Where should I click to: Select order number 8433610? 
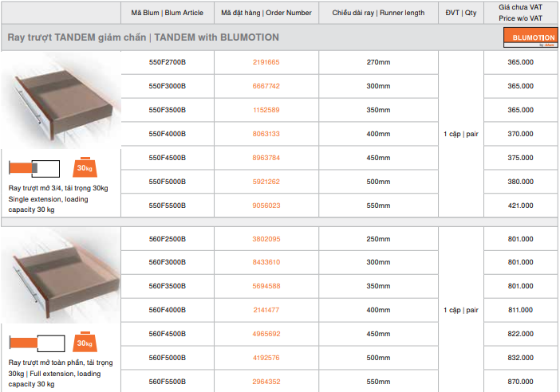tap(266, 262)
